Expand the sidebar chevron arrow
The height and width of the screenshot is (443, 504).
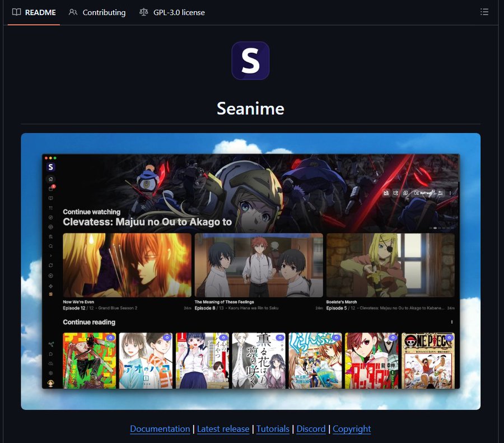(51, 255)
